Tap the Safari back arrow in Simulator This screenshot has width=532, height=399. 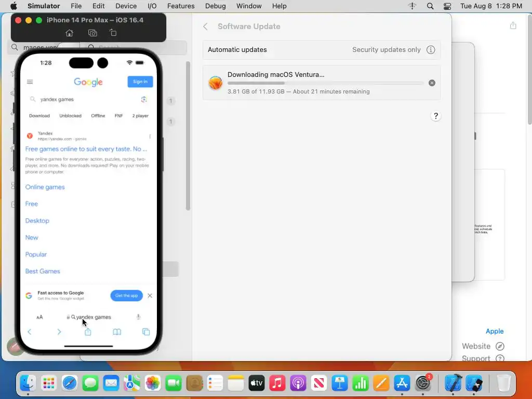point(30,332)
